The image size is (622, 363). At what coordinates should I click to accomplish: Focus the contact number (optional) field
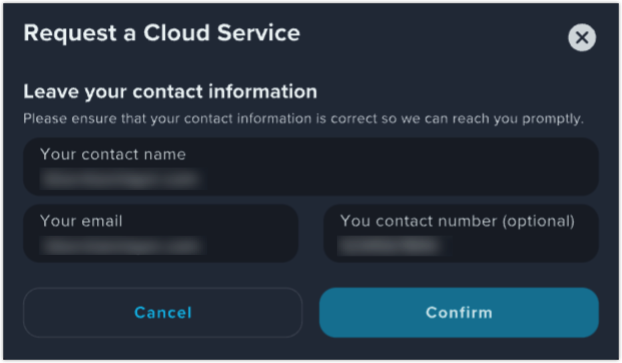461,233
